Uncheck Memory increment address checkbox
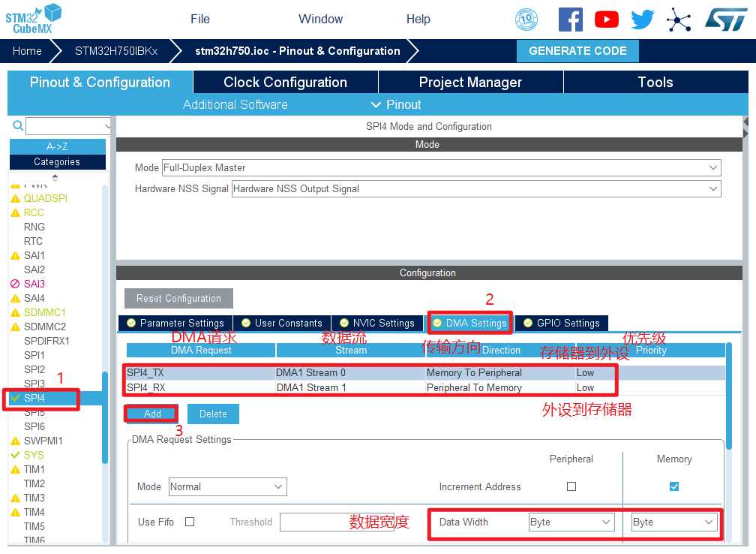Viewport: 756px width, 554px height. pyautogui.click(x=674, y=486)
